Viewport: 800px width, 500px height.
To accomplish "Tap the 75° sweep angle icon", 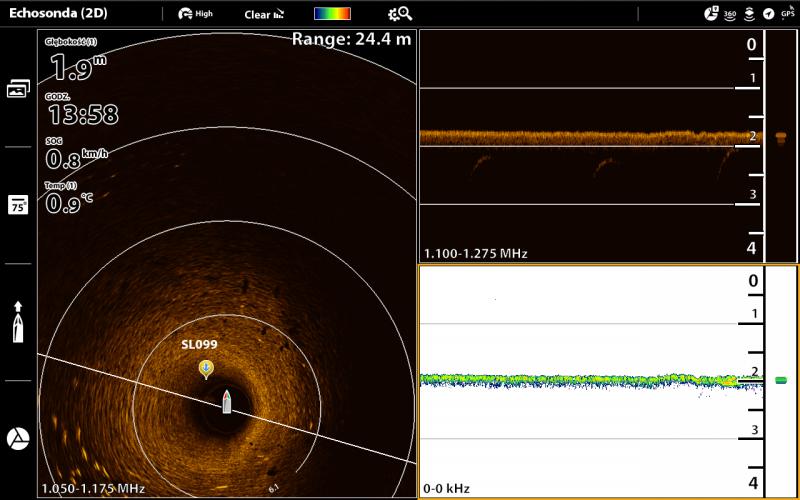I will 18,205.
